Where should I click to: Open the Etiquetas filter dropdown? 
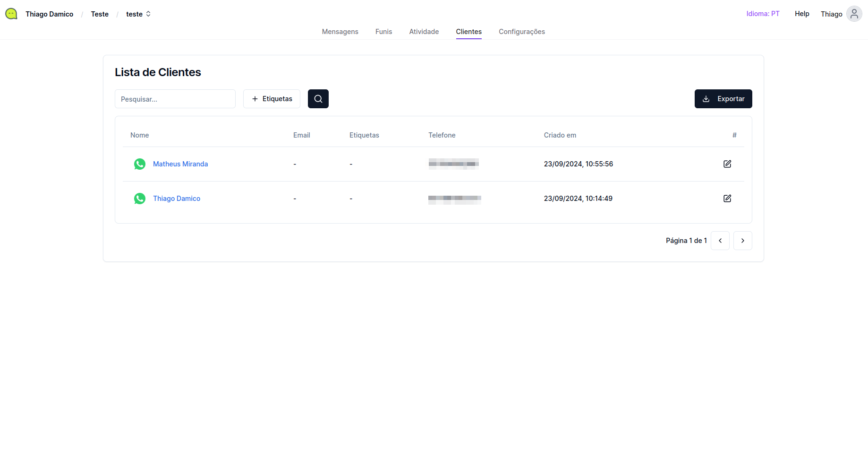tap(272, 99)
